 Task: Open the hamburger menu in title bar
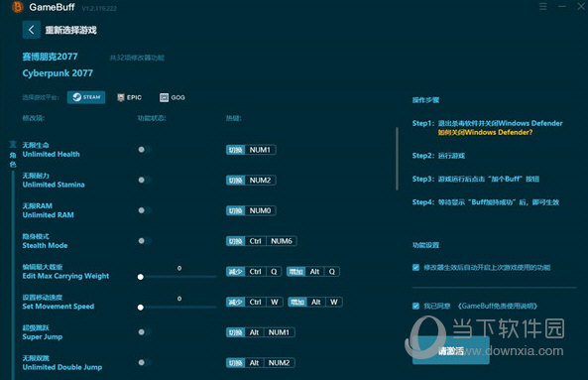click(x=543, y=7)
